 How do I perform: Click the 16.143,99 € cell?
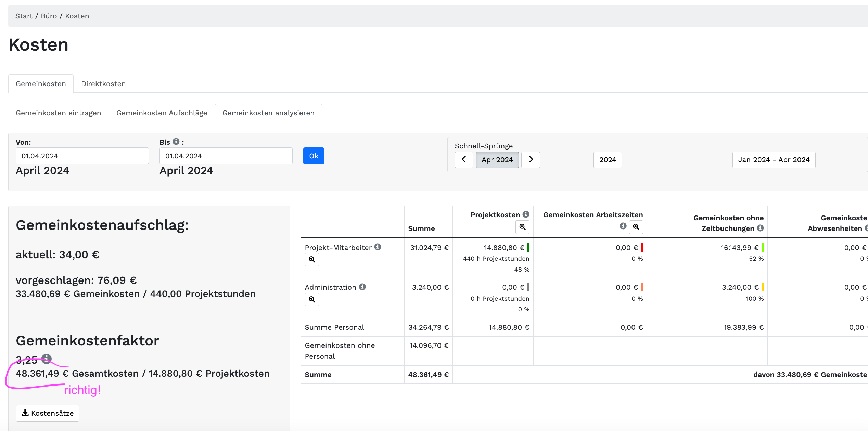pyautogui.click(x=740, y=248)
